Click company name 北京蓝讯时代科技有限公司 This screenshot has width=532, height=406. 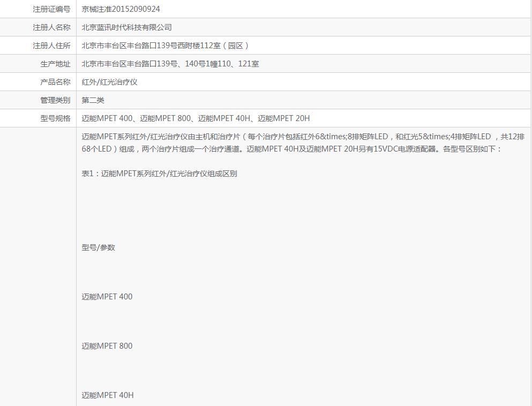[x=126, y=27]
